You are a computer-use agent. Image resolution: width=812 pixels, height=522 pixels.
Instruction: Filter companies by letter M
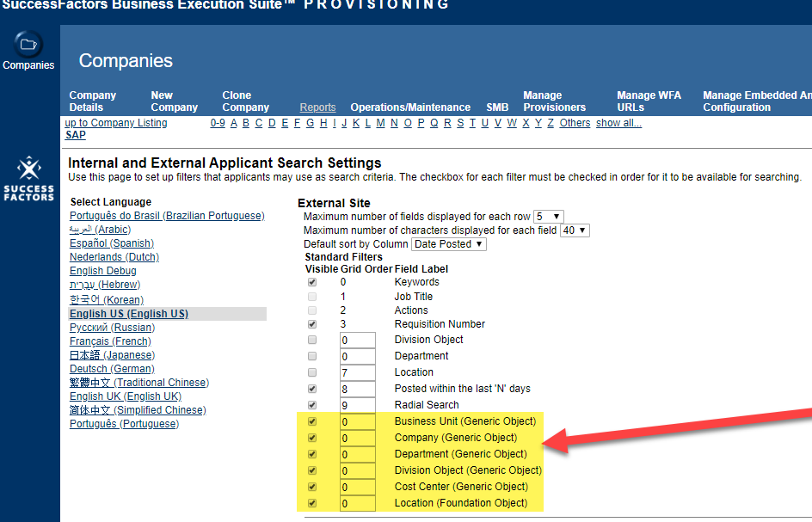click(380, 123)
